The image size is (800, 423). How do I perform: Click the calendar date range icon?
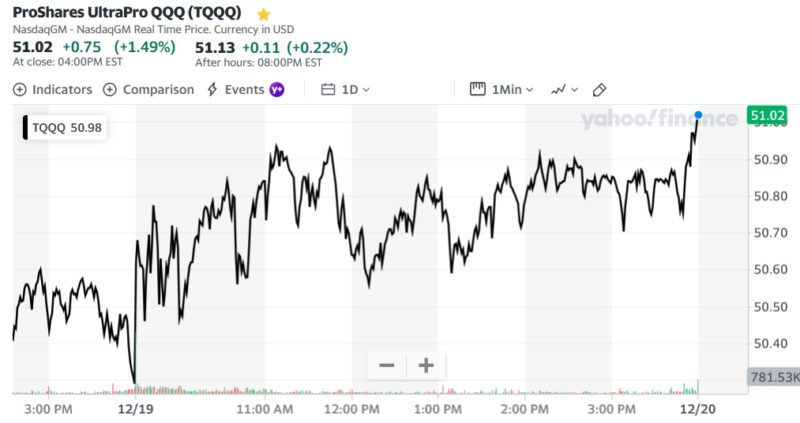pyautogui.click(x=328, y=89)
